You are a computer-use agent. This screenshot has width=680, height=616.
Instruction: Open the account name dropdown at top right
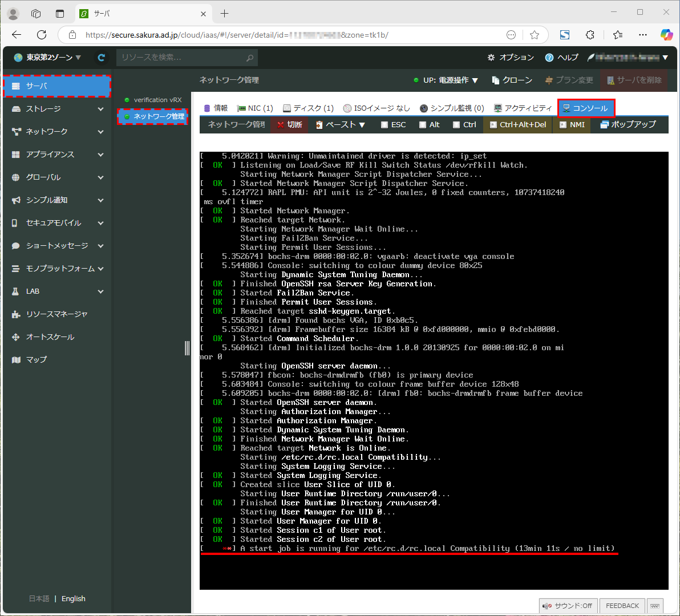point(628,57)
